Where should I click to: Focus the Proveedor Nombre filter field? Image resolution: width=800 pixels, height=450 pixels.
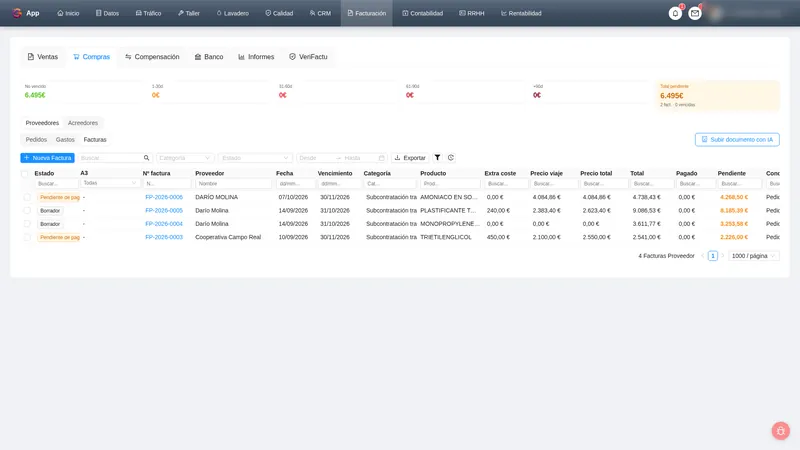click(x=234, y=183)
